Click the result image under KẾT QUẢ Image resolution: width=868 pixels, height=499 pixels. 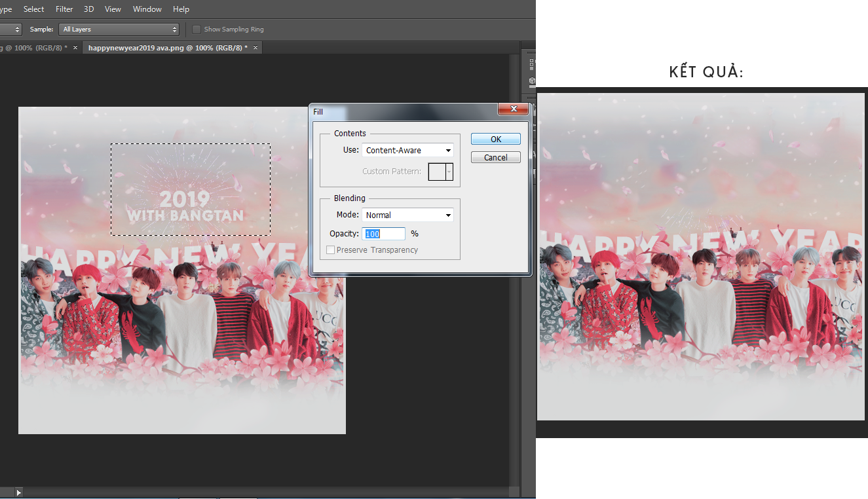click(x=702, y=257)
